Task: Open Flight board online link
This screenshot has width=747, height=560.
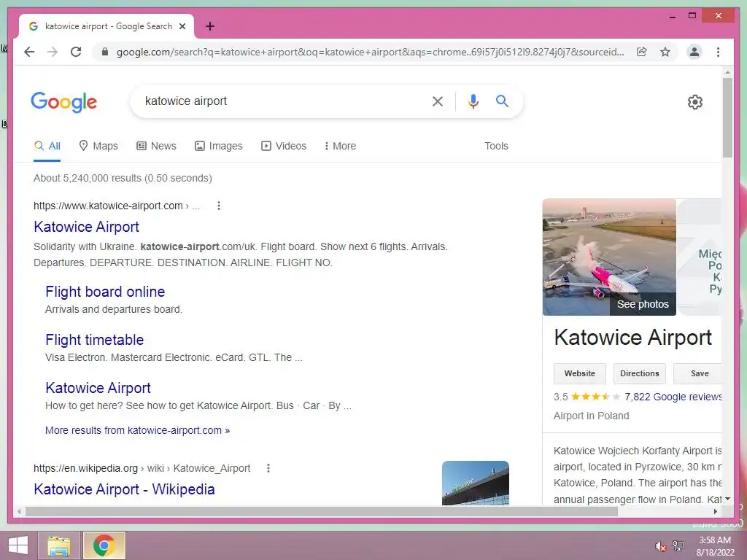Action: 105,292
